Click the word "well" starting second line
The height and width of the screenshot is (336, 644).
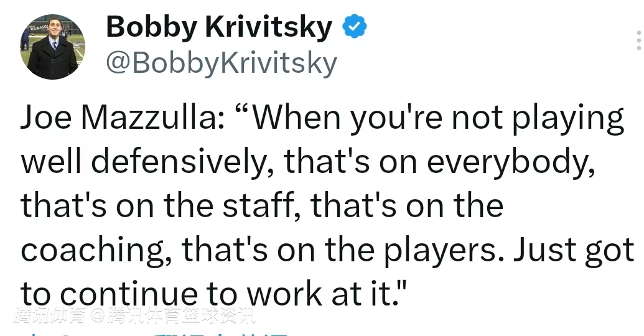(50, 162)
